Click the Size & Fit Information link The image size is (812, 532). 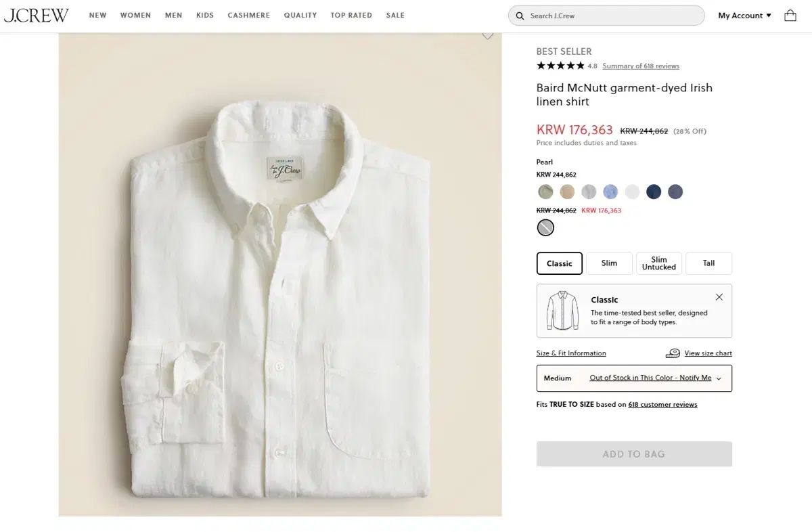coord(570,353)
